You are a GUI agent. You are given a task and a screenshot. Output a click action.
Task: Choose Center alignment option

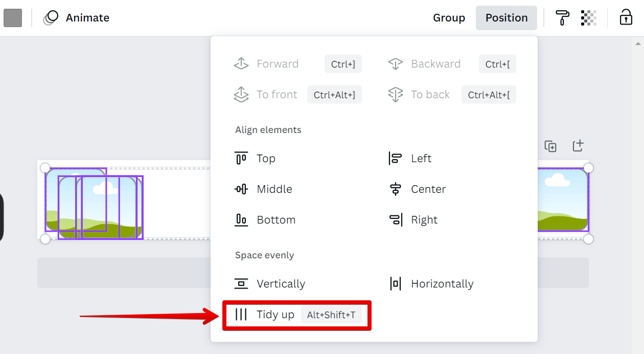[428, 189]
